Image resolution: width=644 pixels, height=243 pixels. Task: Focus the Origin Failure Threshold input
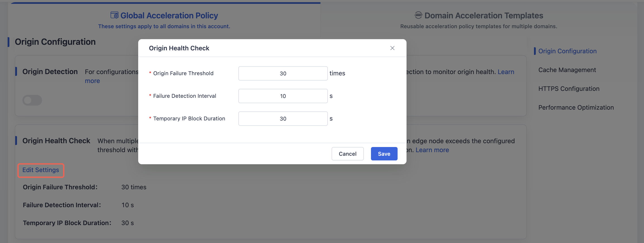pos(283,73)
